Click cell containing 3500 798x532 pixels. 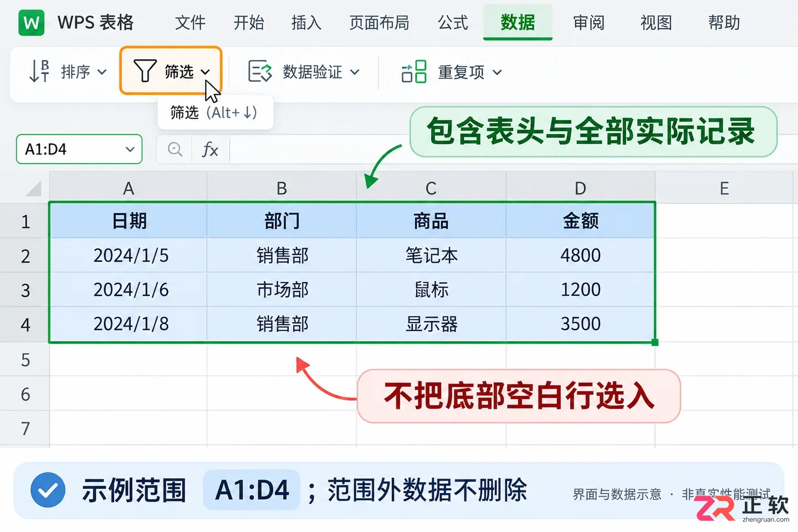pyautogui.click(x=580, y=324)
